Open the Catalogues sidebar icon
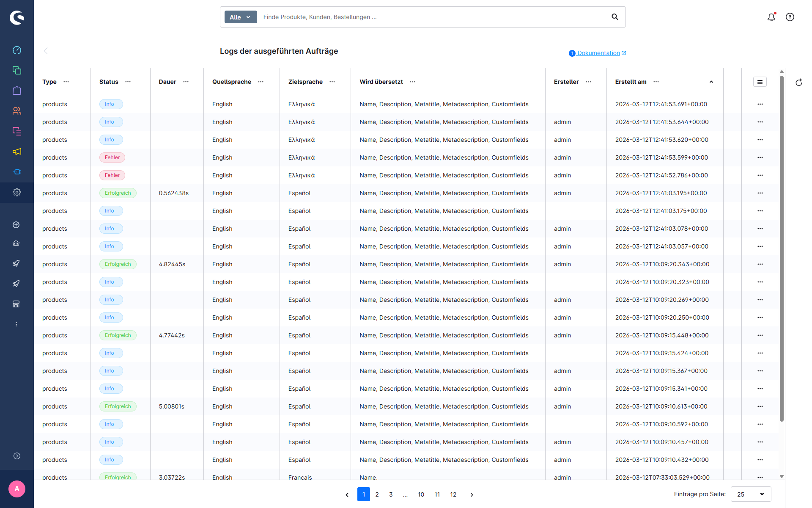Screen dimensions: 812x508 click(17, 70)
